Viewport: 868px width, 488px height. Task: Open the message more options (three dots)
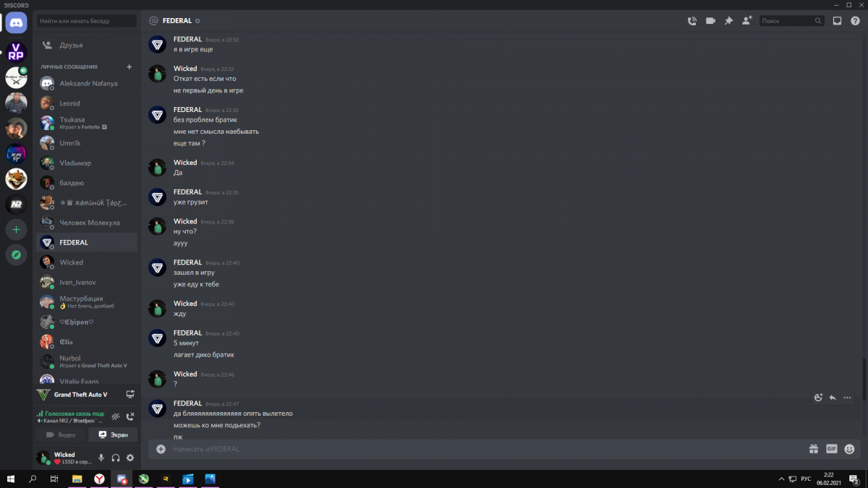tap(847, 398)
